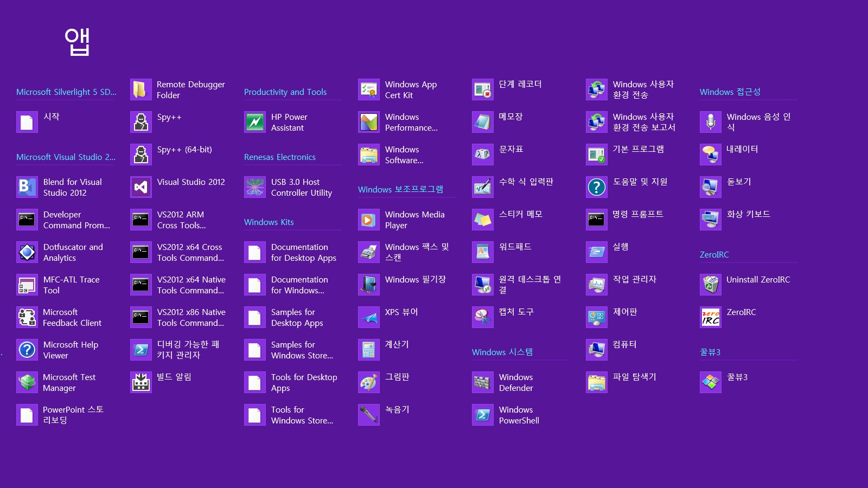Launch Visual Studio 2012 via its purple icon
Viewport: 868px width, 488px height.
click(141, 187)
